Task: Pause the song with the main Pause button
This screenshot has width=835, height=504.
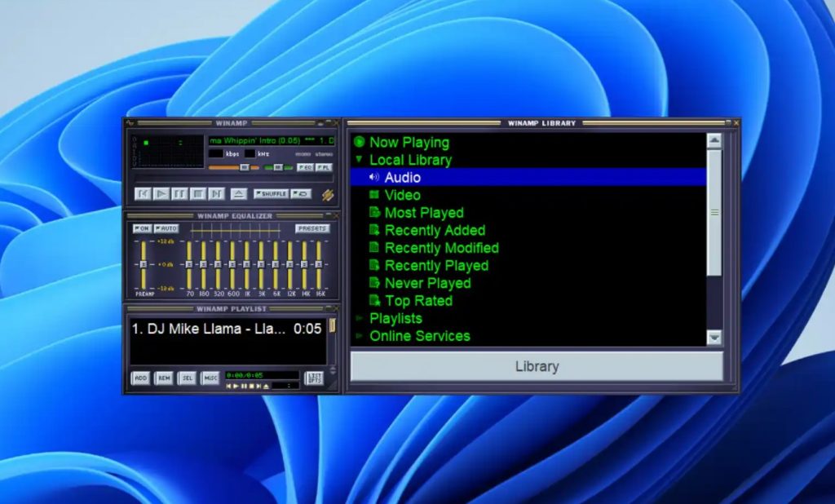Action: pyautogui.click(x=179, y=194)
